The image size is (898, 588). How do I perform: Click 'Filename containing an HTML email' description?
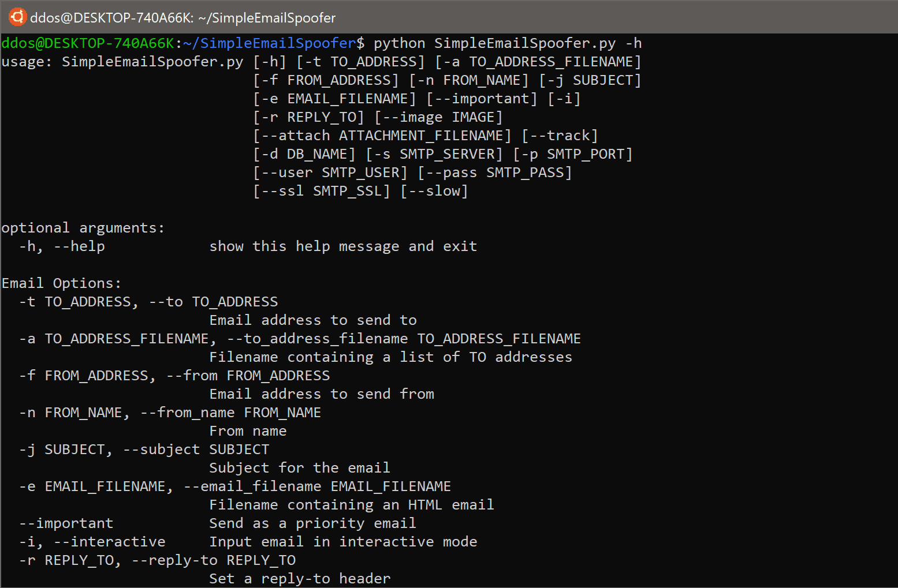tap(352, 505)
